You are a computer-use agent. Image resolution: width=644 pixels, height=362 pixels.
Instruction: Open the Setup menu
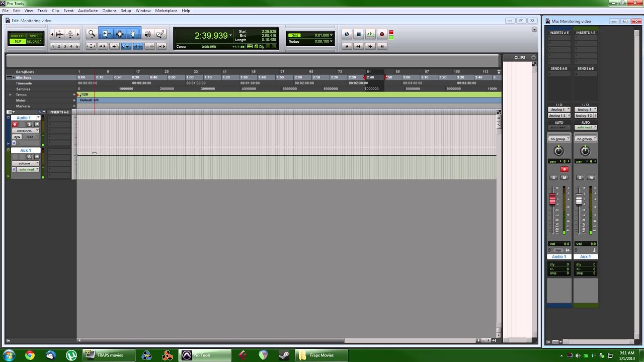click(126, 11)
